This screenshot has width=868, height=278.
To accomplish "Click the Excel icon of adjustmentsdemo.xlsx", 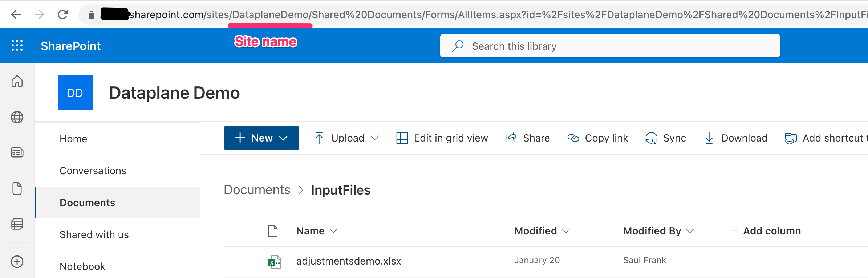I will click(x=274, y=261).
